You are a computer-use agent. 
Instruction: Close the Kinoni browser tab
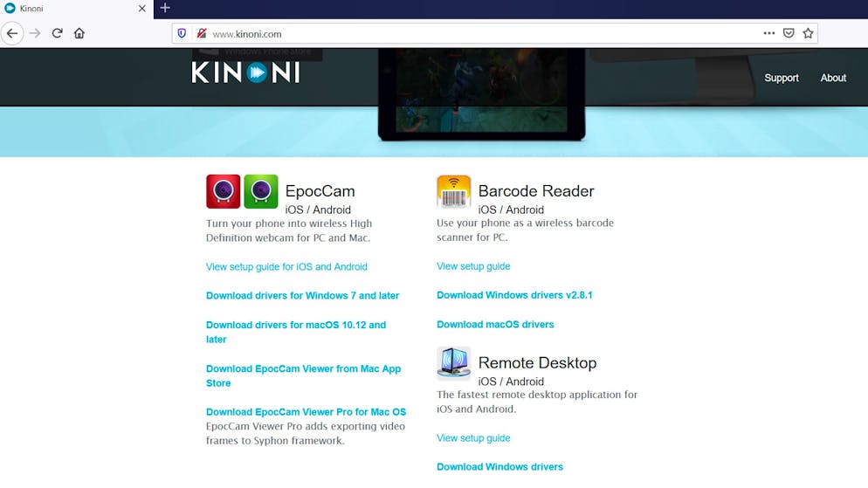click(x=141, y=9)
